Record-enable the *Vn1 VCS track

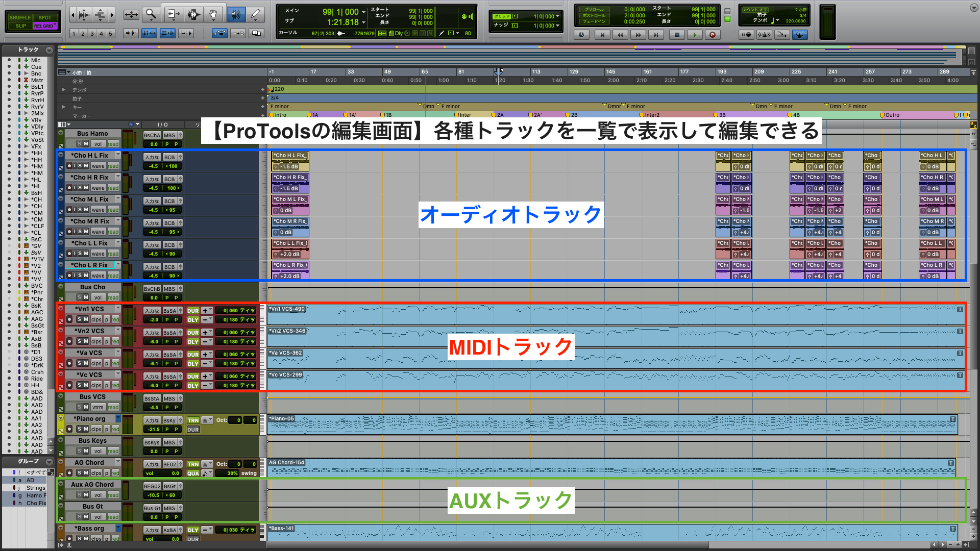click(69, 319)
